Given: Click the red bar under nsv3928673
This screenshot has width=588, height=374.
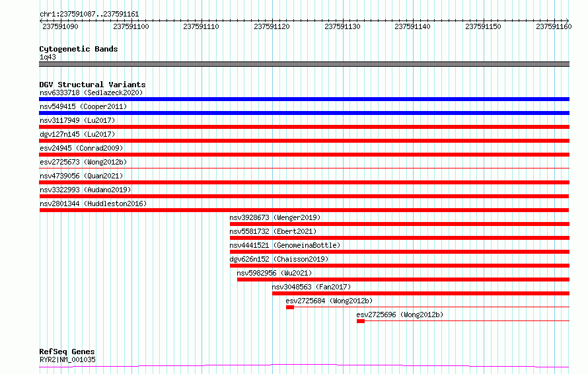Looking at the screenshot, I should click(x=400, y=224).
